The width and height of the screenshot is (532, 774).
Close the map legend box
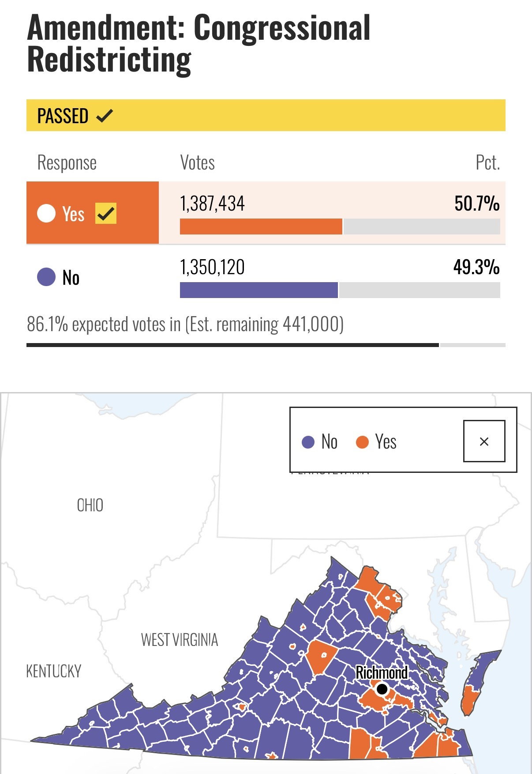484,441
